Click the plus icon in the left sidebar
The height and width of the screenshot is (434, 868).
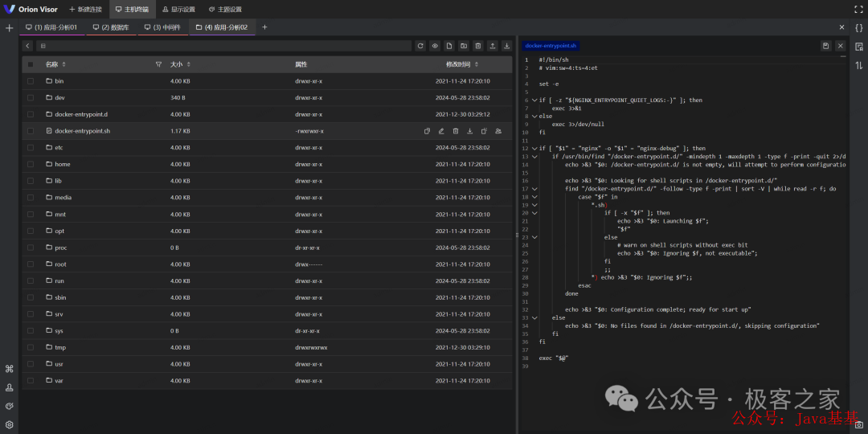click(9, 27)
